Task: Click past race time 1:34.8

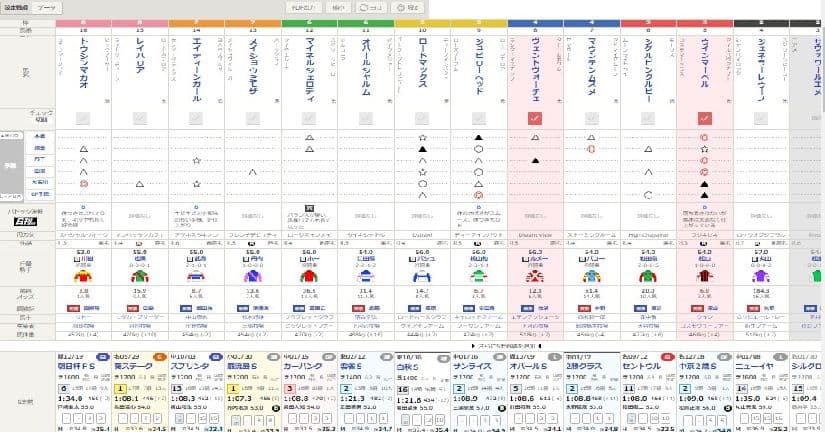Action: (70, 399)
